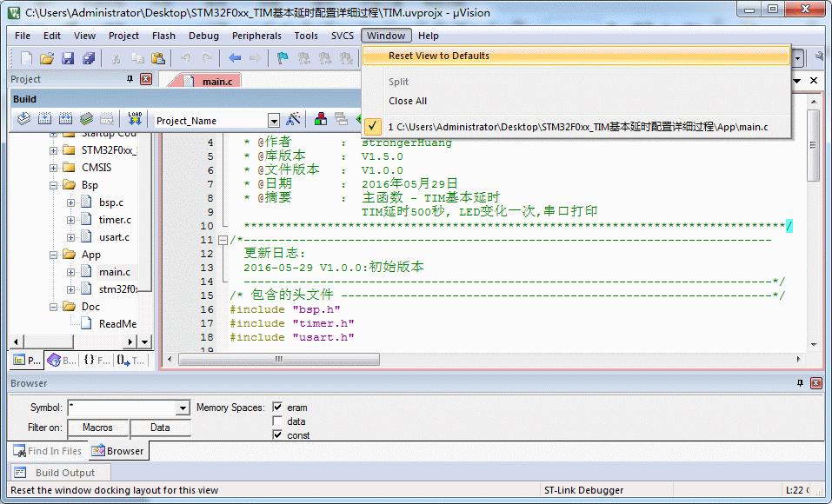Click the Symbol input combo field
This screenshot has width=832, height=504.
coord(129,408)
